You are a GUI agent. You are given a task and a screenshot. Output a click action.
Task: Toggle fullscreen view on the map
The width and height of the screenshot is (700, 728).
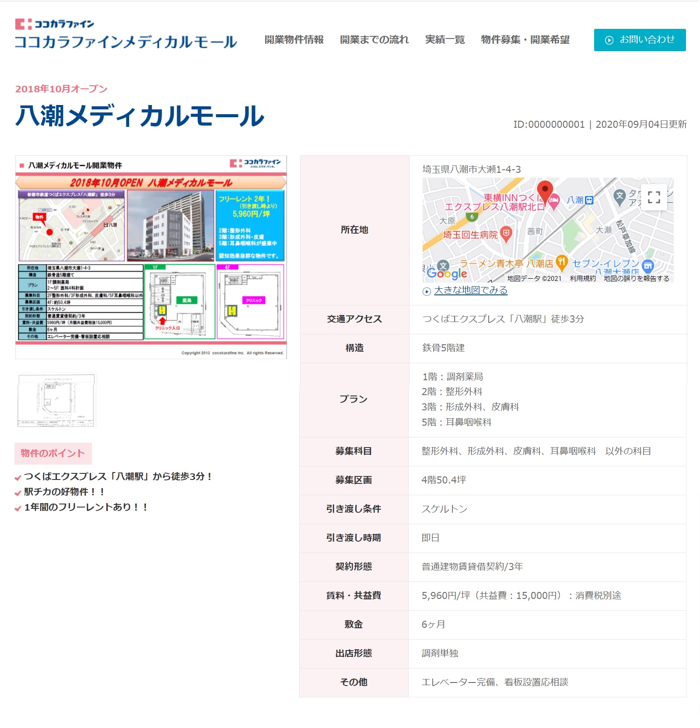(654, 197)
